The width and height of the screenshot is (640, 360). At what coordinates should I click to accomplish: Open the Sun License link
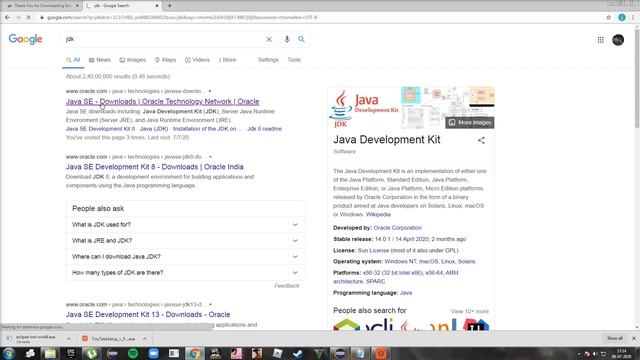coord(373,251)
